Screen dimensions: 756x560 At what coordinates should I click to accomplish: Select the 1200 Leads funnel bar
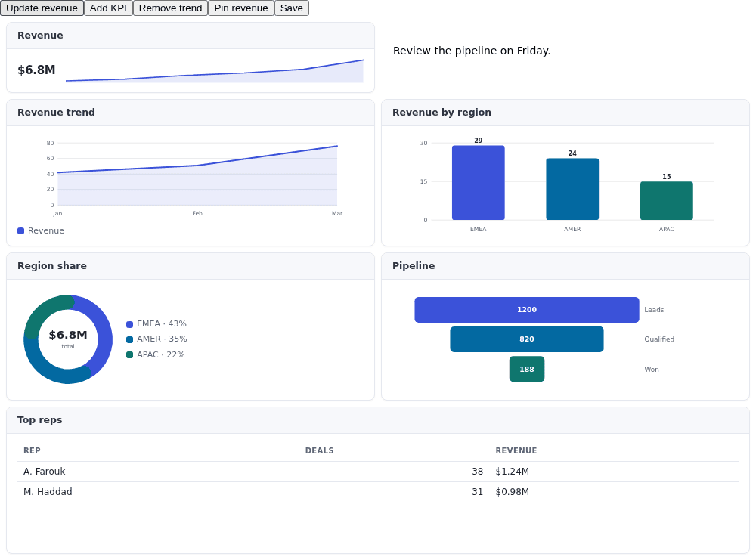click(527, 310)
